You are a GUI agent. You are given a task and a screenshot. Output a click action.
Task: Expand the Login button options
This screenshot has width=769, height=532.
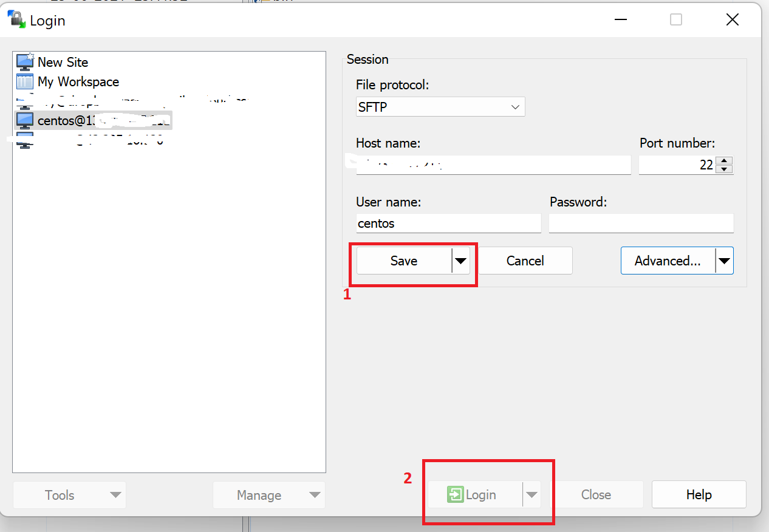tap(533, 494)
